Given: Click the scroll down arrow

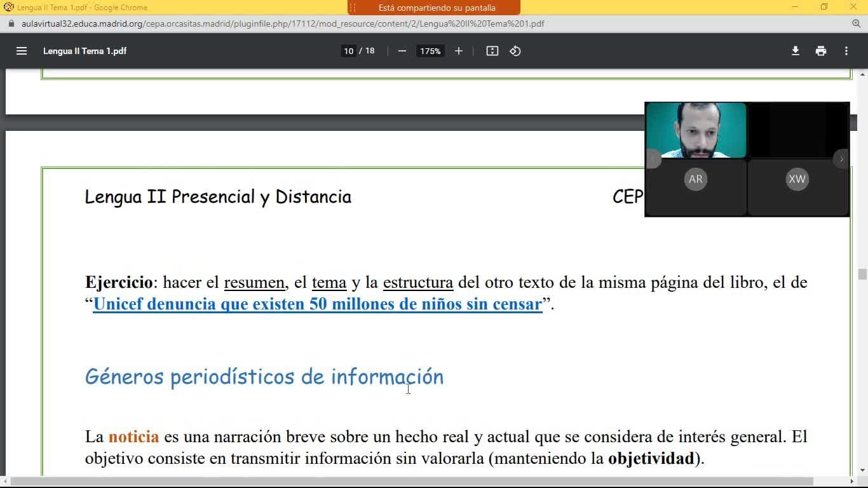Looking at the screenshot, I should tap(862, 471).
